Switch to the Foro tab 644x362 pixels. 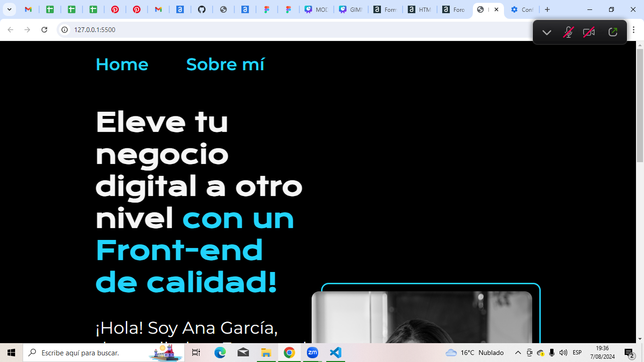(454, 9)
